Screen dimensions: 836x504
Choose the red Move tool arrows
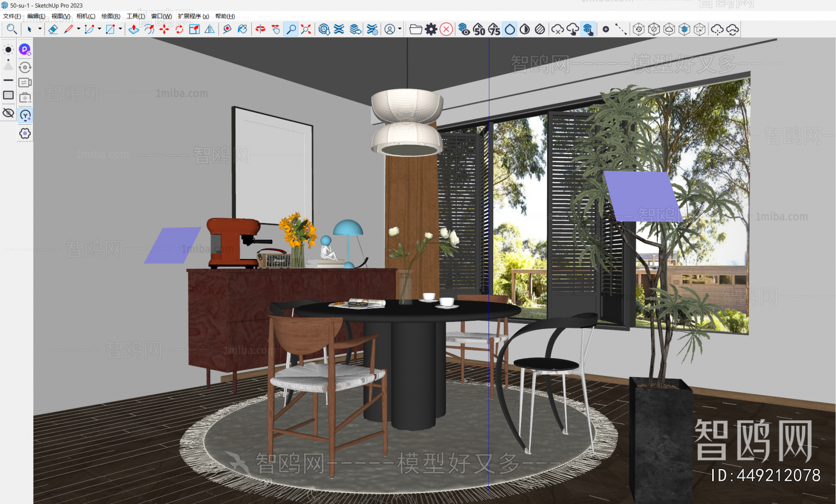click(164, 29)
